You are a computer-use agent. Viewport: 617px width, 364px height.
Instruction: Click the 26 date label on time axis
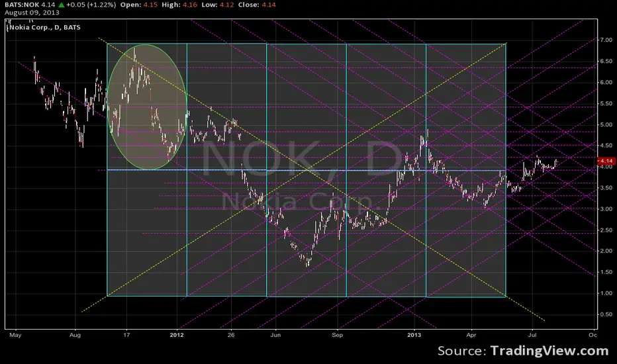pyautogui.click(x=231, y=336)
